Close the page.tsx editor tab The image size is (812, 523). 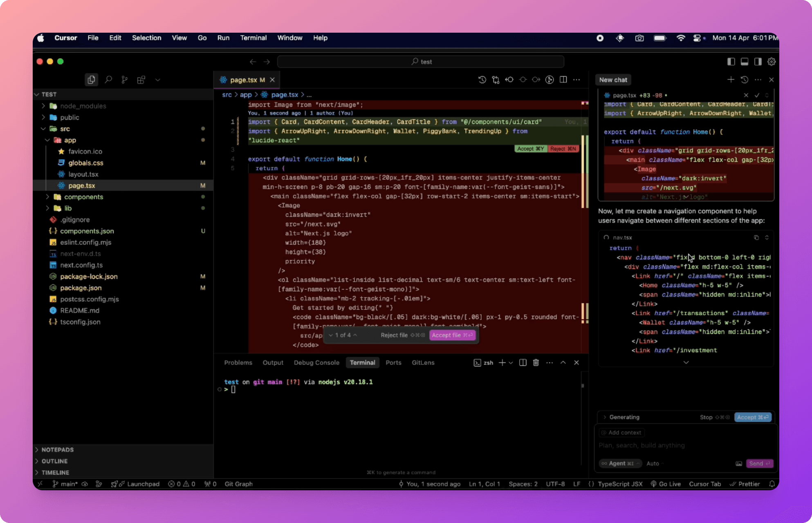pyautogui.click(x=272, y=80)
